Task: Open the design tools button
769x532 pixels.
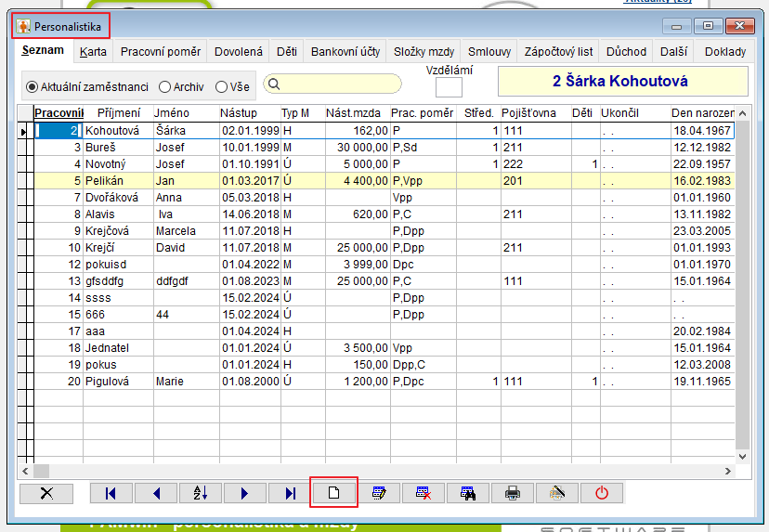Action: pos(557,493)
